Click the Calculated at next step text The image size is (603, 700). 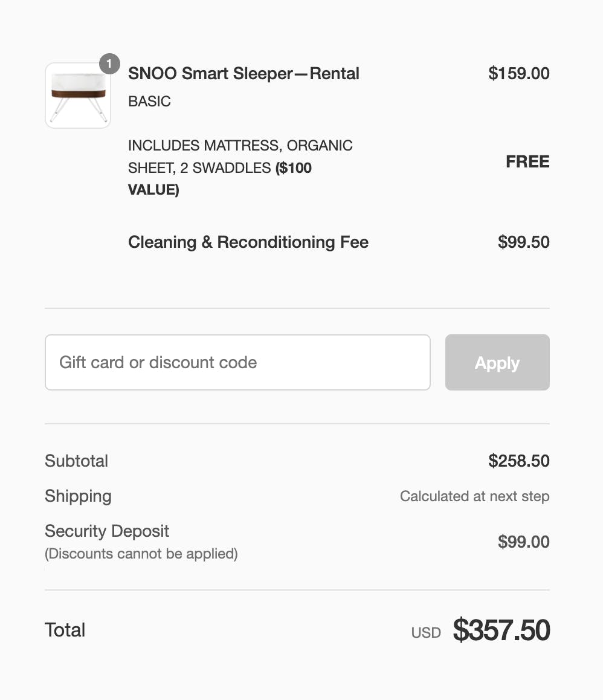[x=474, y=496]
